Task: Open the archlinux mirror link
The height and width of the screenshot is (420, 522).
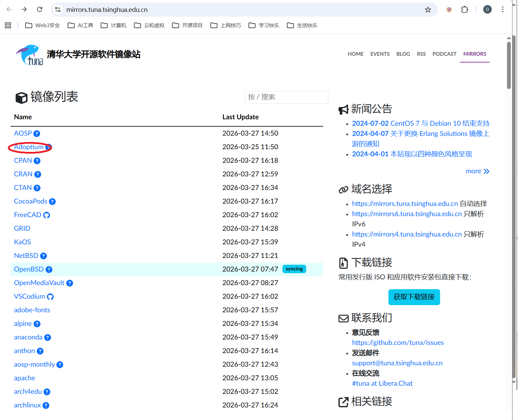Action: (x=27, y=405)
